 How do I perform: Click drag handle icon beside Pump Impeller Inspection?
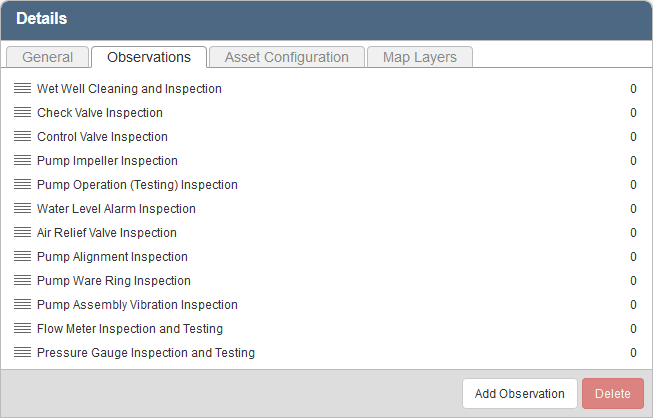(22, 161)
